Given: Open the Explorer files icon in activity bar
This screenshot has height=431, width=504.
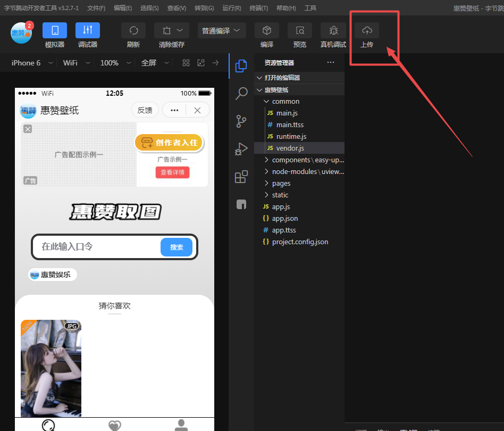Looking at the screenshot, I should click(x=241, y=66).
